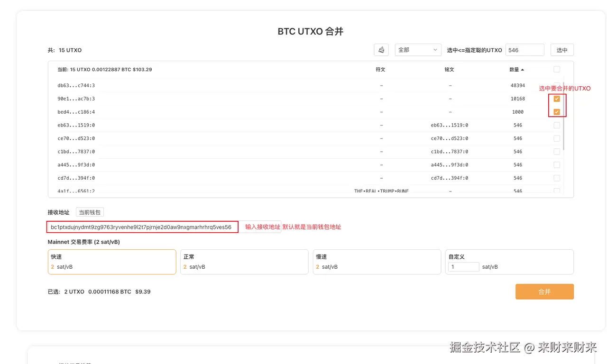Click the sort arrow on 数量 column
Screen dimensions: 607x364
[522, 69]
